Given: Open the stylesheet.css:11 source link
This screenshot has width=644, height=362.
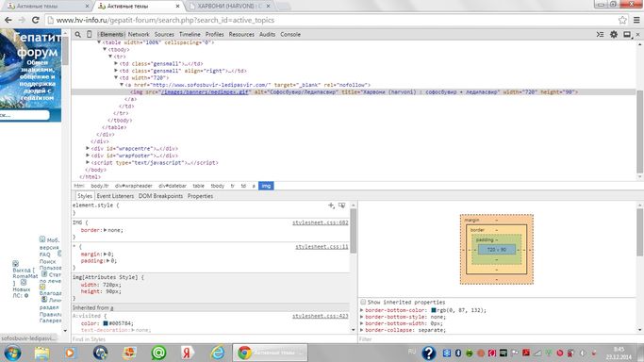Looking at the screenshot, I should point(322,247).
